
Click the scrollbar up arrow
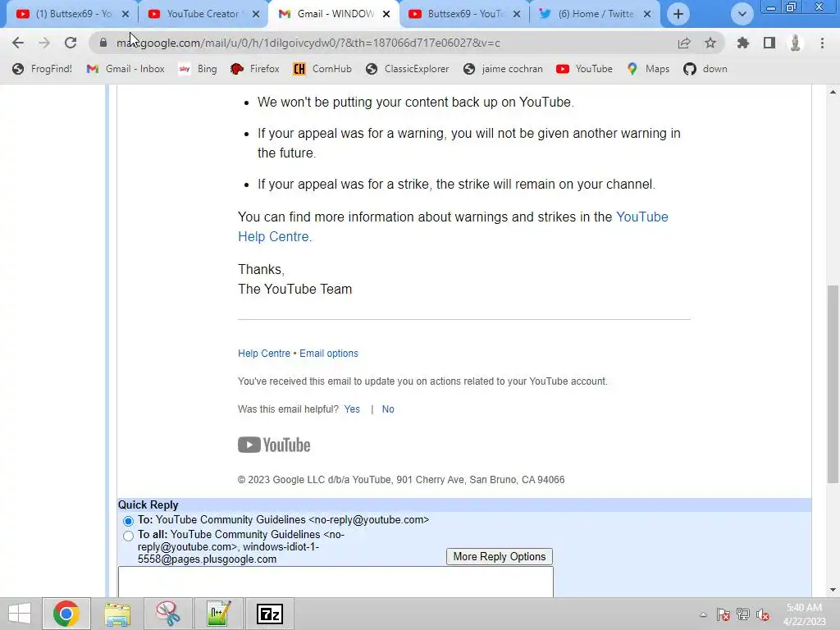point(833,92)
